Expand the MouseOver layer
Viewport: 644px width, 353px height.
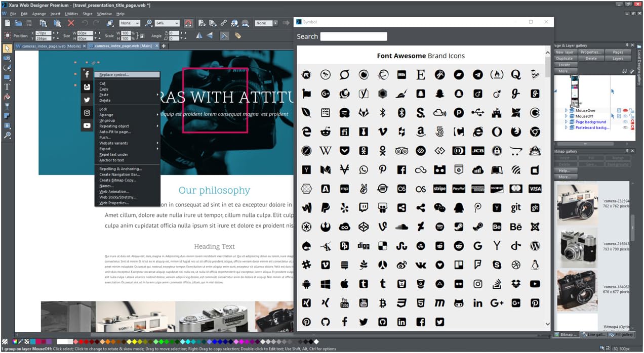coord(567,111)
